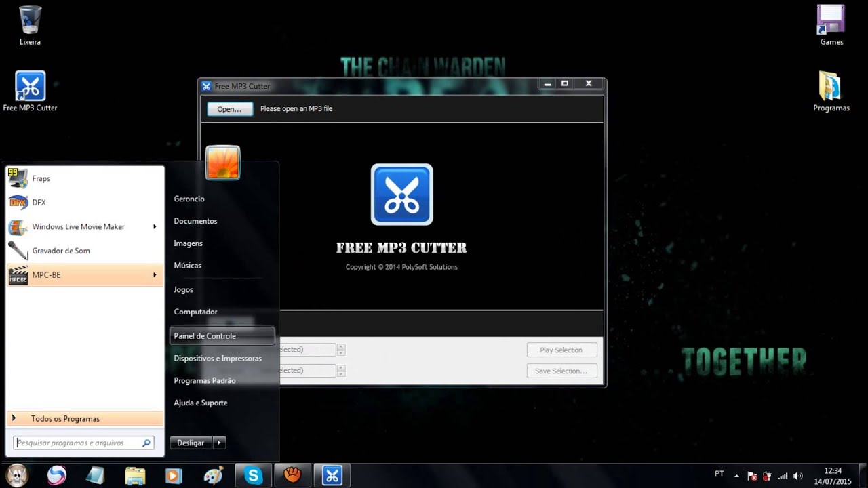
Task: Click the upper time spinner up arrow
Action: [341, 347]
